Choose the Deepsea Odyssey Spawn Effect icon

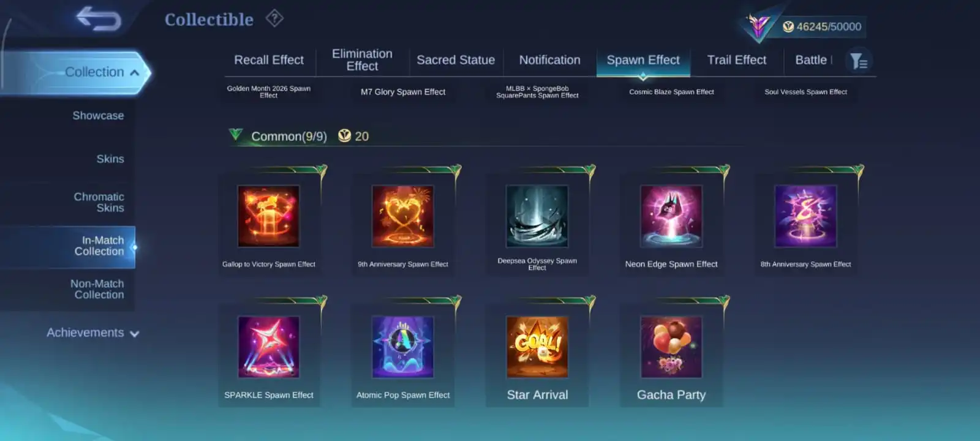pyautogui.click(x=537, y=216)
